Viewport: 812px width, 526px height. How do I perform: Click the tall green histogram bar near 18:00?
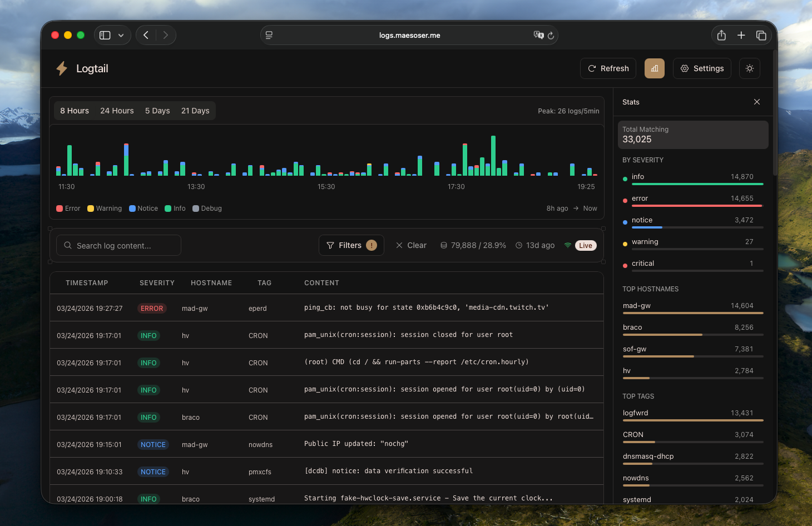[x=493, y=156]
